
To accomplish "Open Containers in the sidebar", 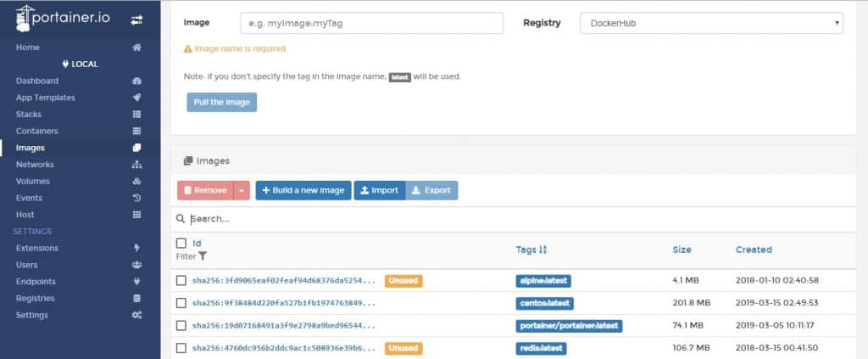I will point(37,131).
